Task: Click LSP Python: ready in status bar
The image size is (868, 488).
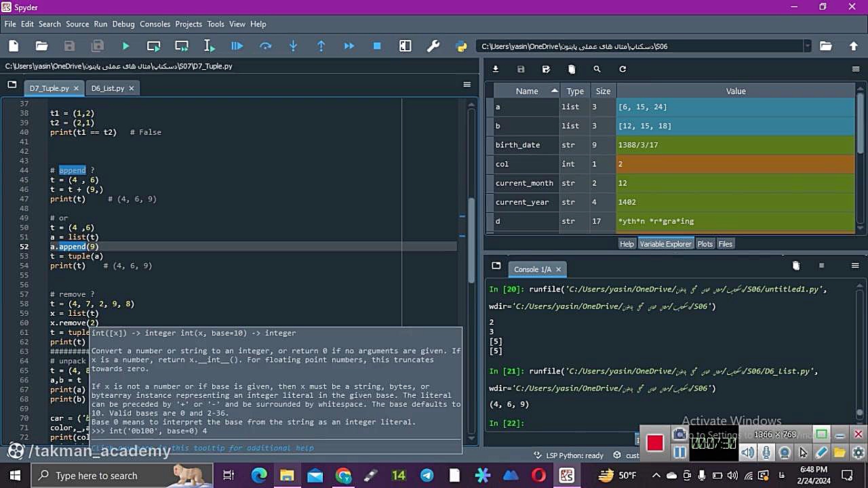Action: coord(568,455)
